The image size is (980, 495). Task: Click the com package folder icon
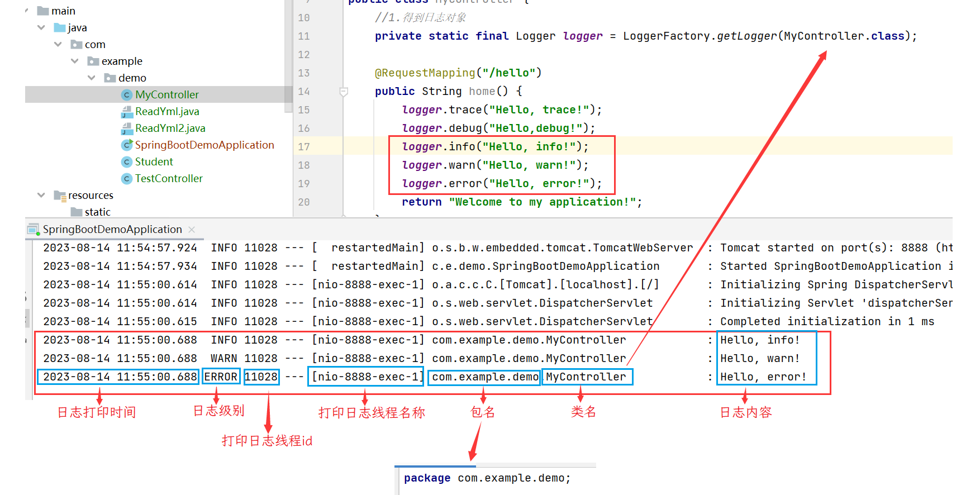pyautogui.click(x=77, y=44)
